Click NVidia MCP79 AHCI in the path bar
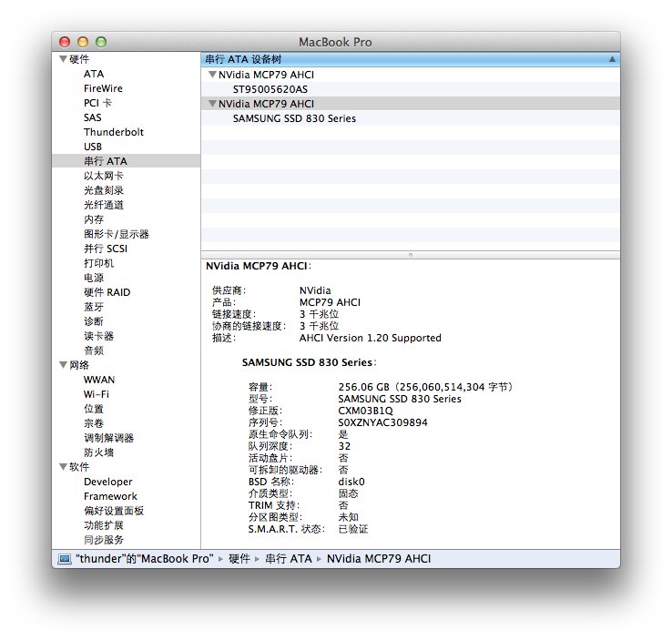The width and height of the screenshot is (672, 640). tap(379, 559)
